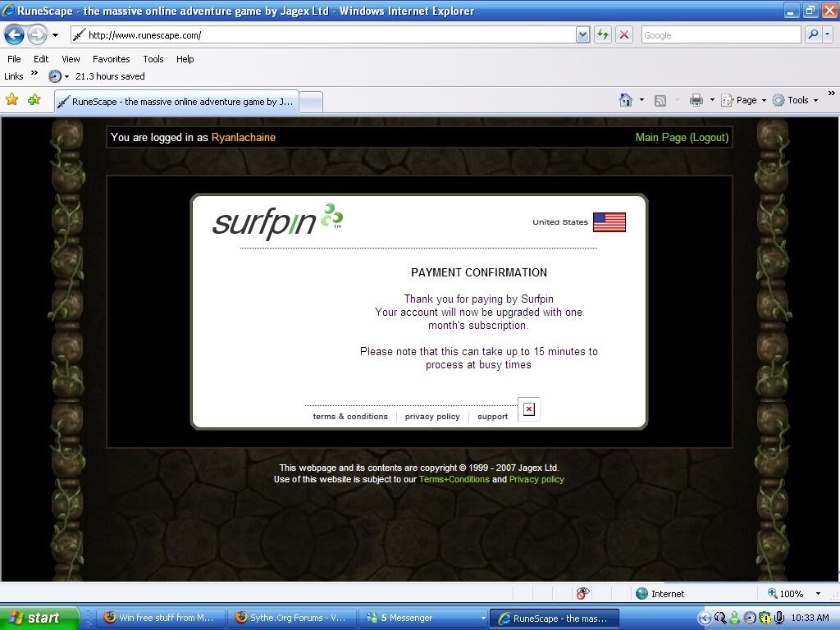
Task: Click '21.3 hours saved' toolbar text
Action: pos(110,76)
